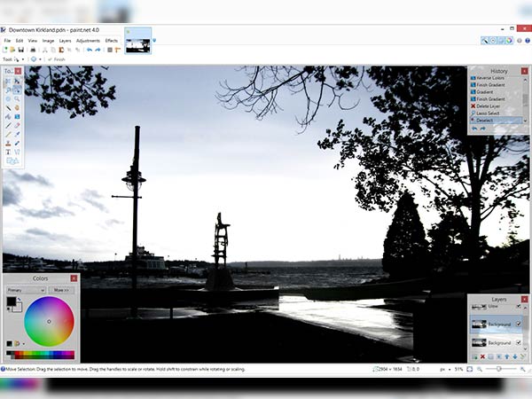Toggle visibility checkbox of top layer

coord(519,306)
